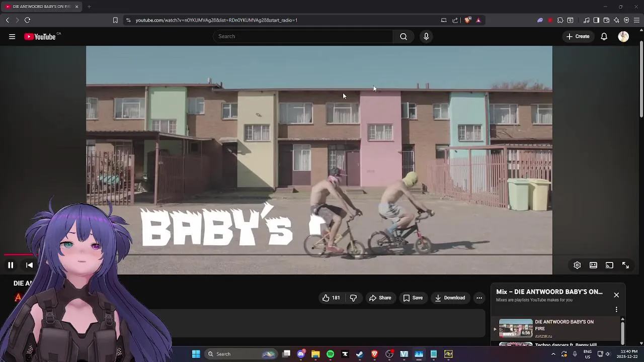644x362 pixels.
Task: Open the Mix playlist options menu
Action: tap(616, 310)
